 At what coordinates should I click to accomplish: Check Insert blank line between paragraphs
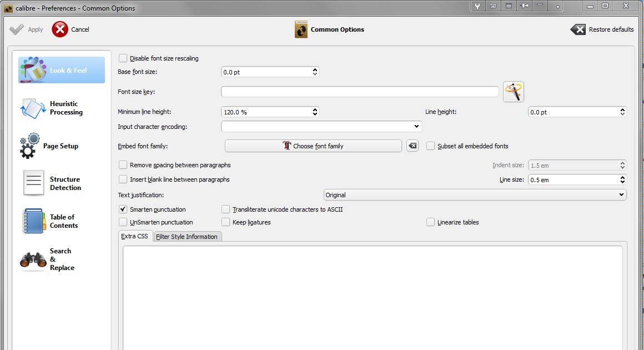[x=123, y=179]
